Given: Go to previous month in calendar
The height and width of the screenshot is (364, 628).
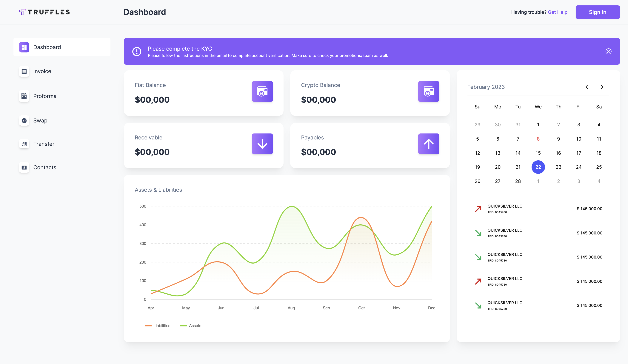Looking at the screenshot, I should [587, 87].
